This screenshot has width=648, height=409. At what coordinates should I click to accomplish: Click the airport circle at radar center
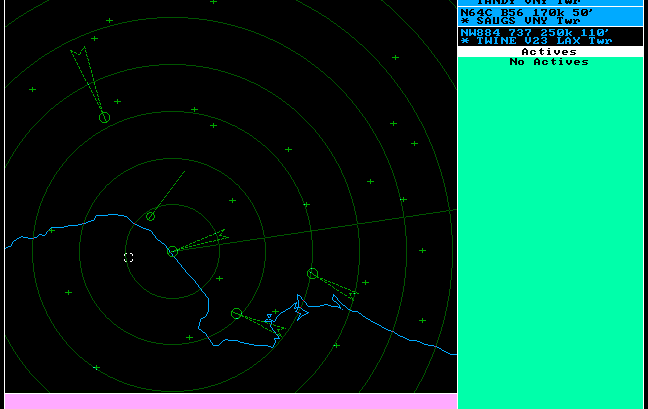point(172,251)
